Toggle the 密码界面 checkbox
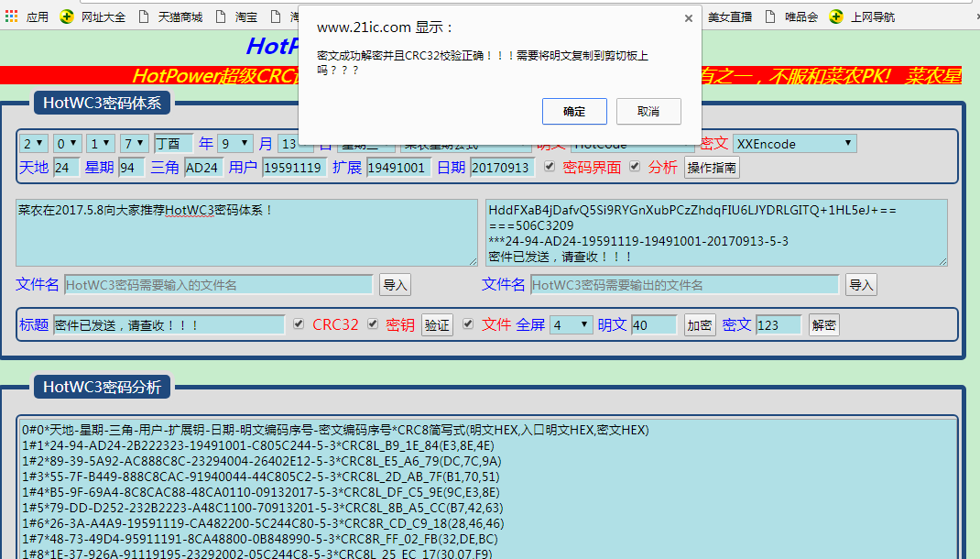Viewport: 980px width, 559px height. point(550,166)
